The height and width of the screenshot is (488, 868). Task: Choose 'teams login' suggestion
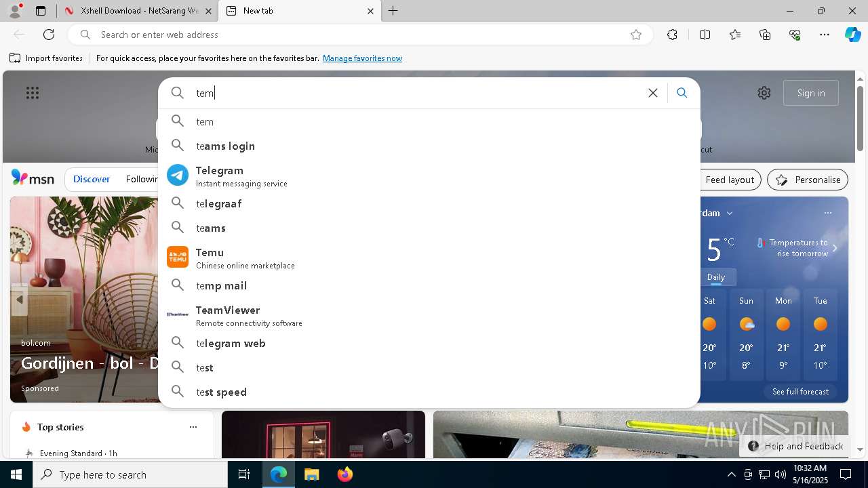pos(429,146)
